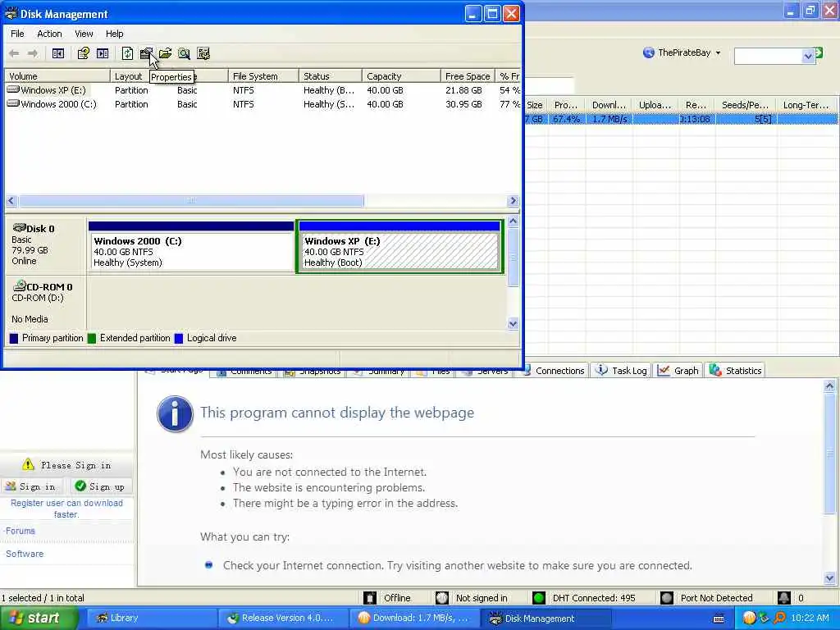This screenshot has width=840, height=630.
Task: Click ThePirateBay search engine icon
Action: 648,52
